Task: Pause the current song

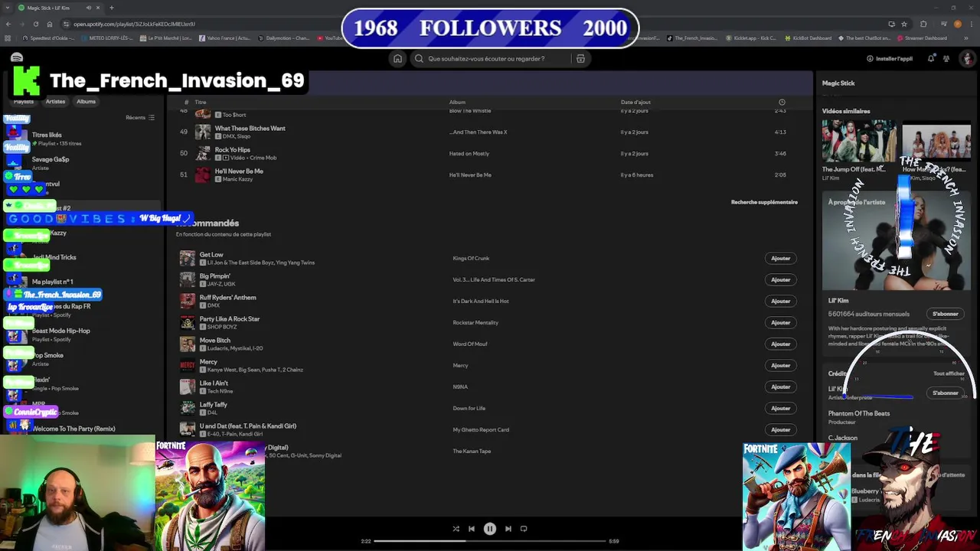Action: (490, 529)
